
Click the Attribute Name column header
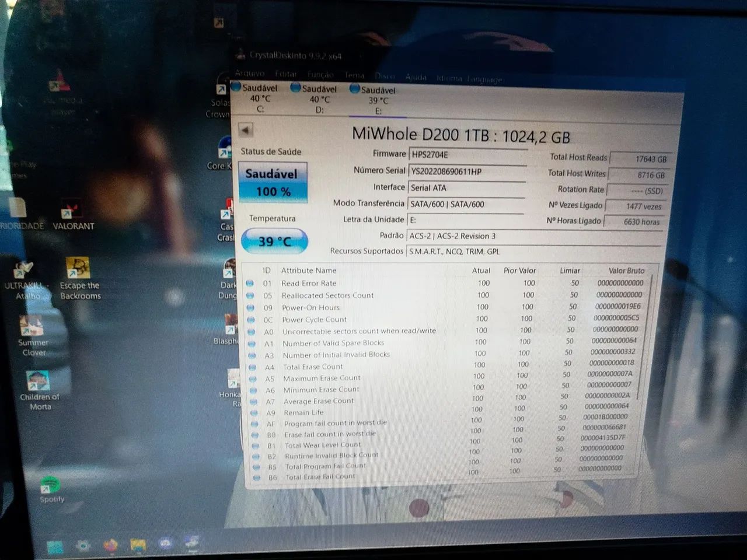click(x=309, y=270)
